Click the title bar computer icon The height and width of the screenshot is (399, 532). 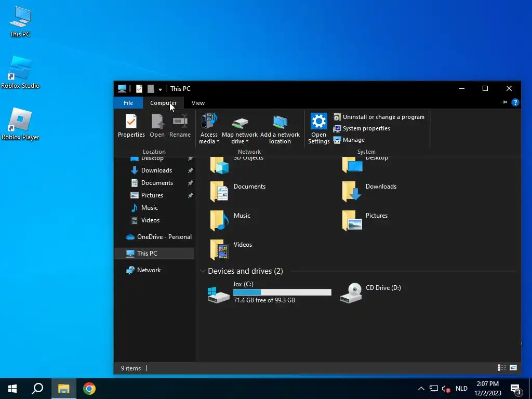122,88
